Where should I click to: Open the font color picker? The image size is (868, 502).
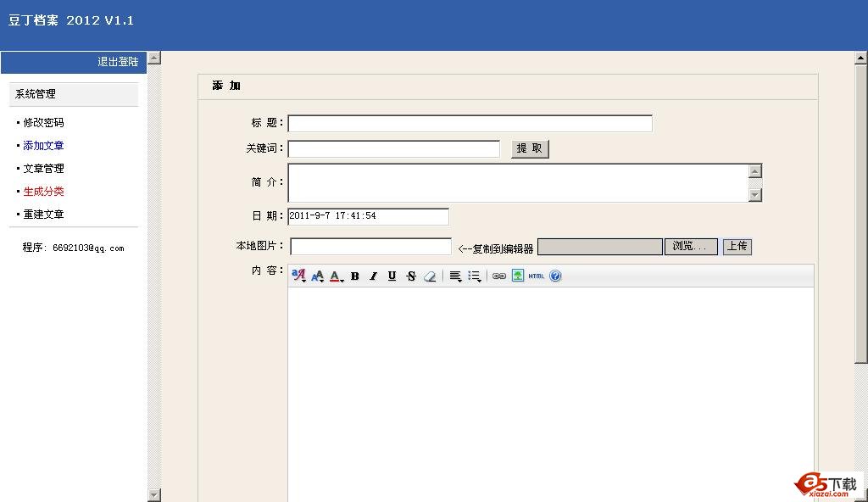coord(337,276)
